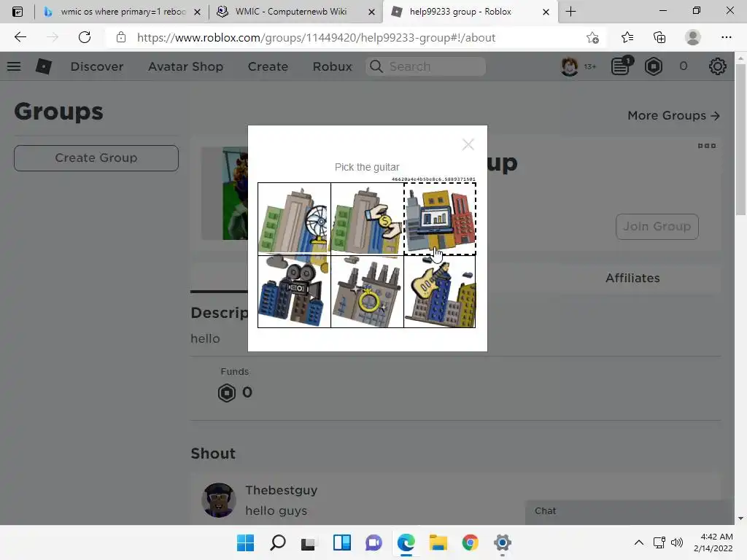Pick the image with the fan on buildings
Image resolution: width=747 pixels, height=560 pixels.
point(294,219)
